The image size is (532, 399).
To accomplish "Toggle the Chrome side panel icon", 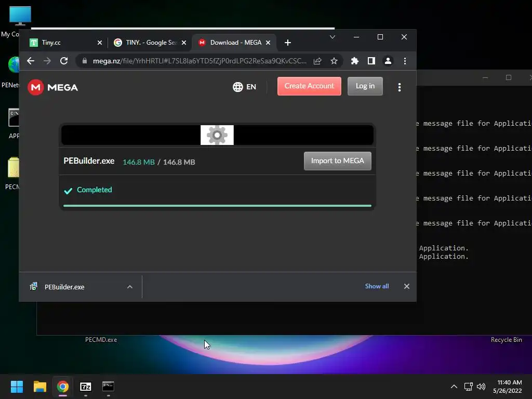I will coord(371,61).
